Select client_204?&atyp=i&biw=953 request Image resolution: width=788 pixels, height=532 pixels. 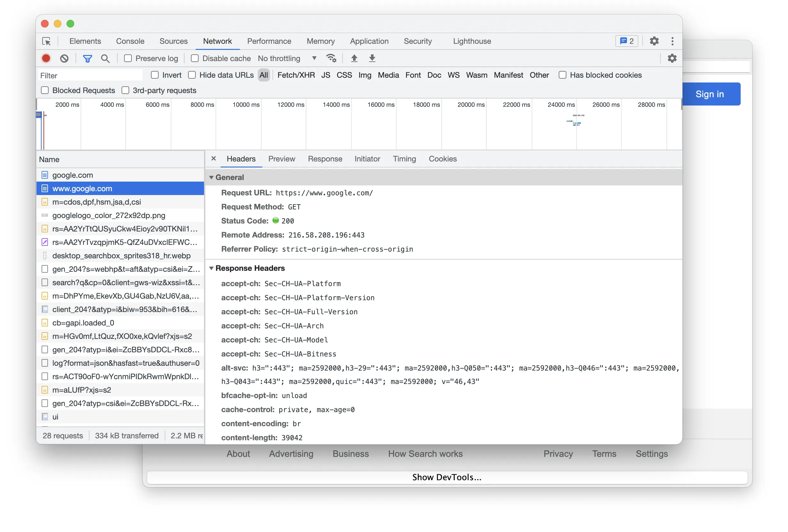coord(120,309)
